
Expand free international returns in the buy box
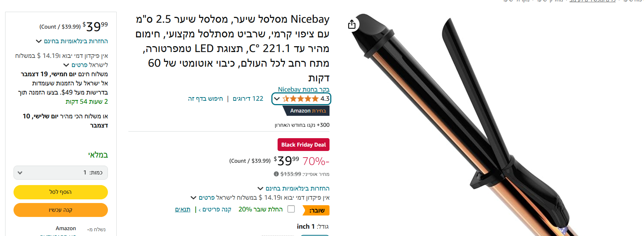tap(72, 41)
